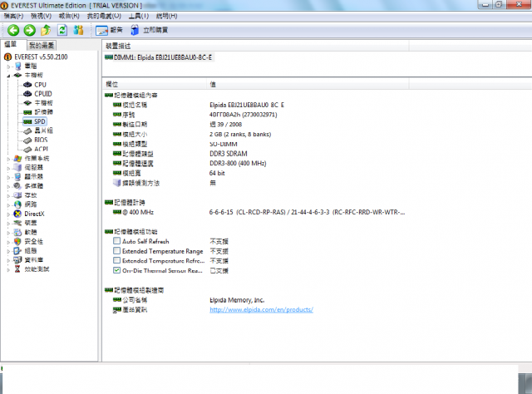532x394 pixels.
Task: Click the value 'SO-DIMM'
Action: click(224, 144)
